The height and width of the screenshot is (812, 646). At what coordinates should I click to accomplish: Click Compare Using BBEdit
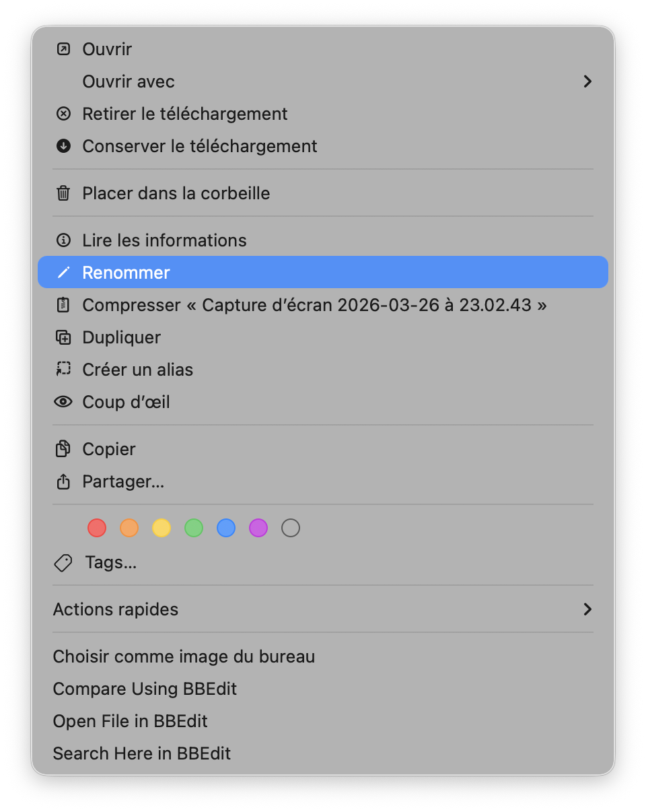point(145,689)
